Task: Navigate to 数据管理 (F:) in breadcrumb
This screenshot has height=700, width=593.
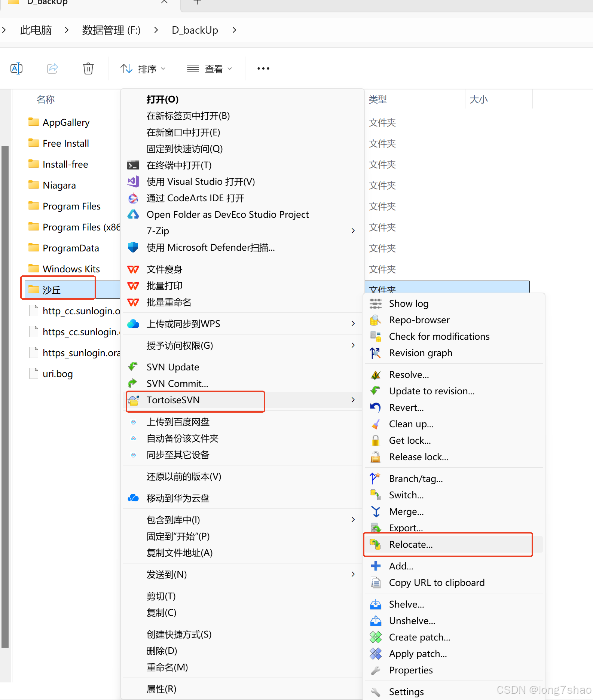Action: point(111,30)
